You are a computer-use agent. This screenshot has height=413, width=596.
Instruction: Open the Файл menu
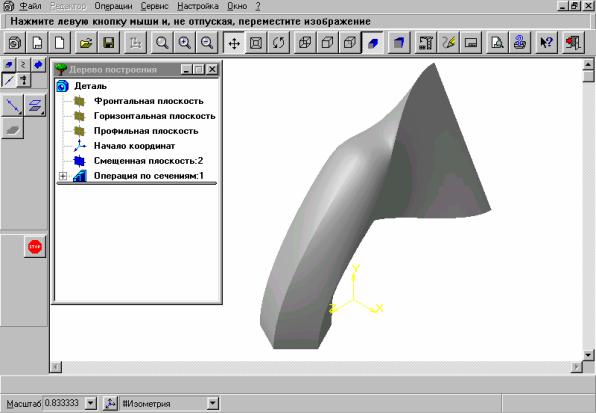(30, 6)
